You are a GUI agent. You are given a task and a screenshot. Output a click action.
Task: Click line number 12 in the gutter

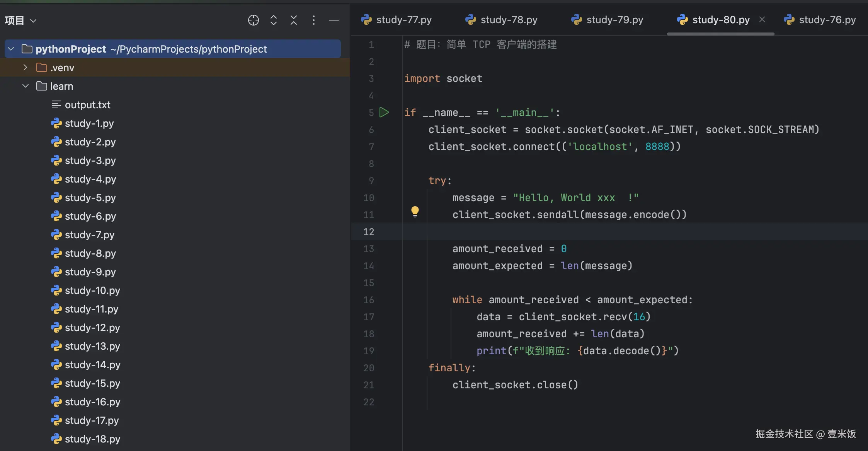(x=369, y=232)
